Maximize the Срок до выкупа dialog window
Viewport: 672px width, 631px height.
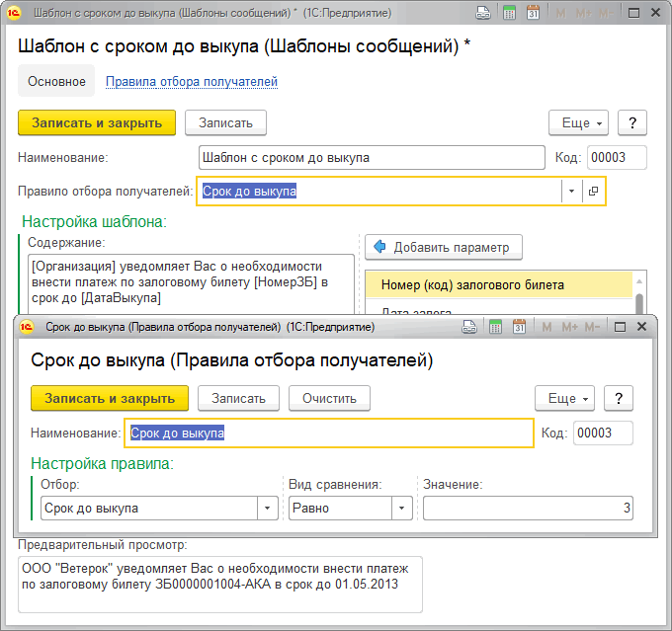621,327
